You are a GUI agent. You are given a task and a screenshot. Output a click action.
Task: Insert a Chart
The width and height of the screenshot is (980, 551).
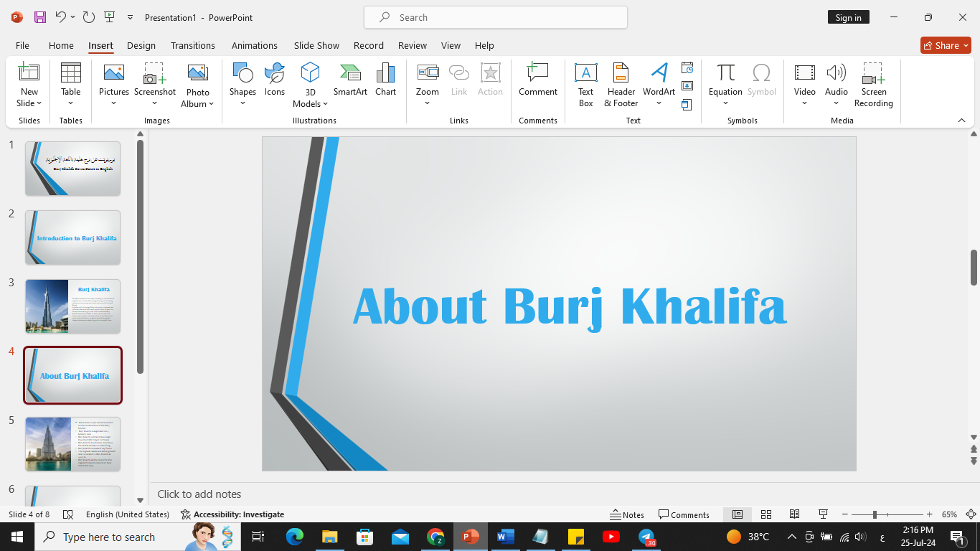(385, 80)
